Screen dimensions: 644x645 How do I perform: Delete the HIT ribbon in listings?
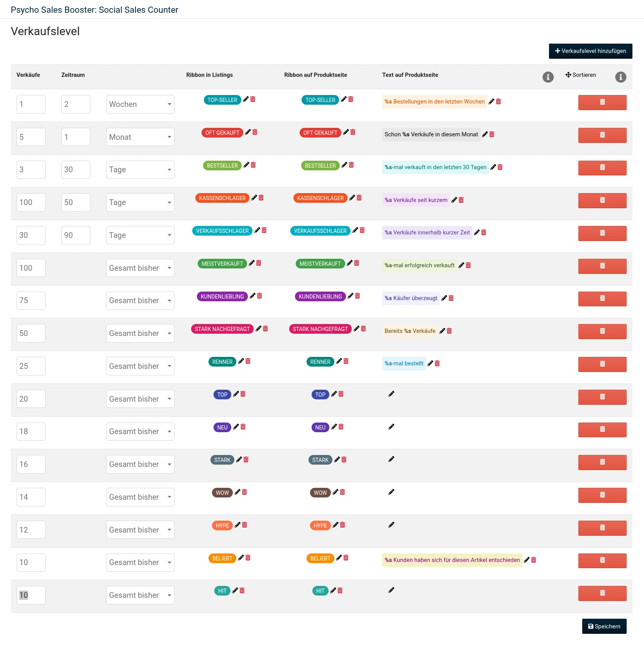click(x=242, y=590)
